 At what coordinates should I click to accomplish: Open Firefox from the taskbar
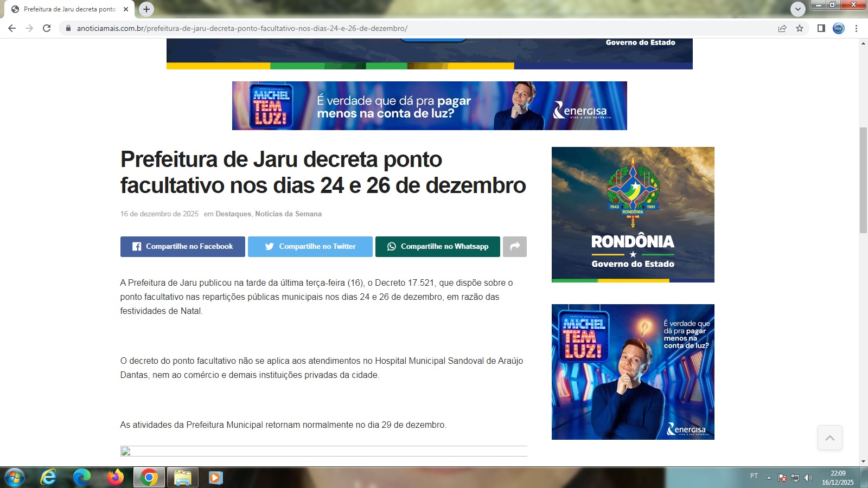coord(115,477)
